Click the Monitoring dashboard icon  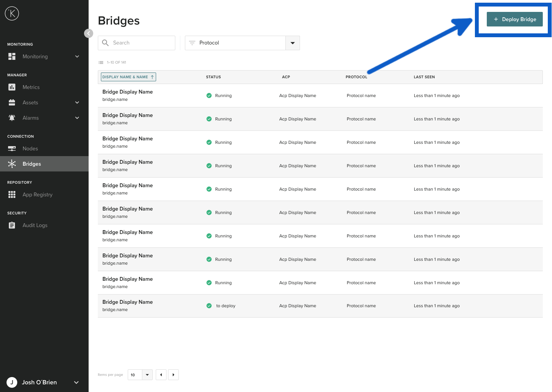(12, 56)
